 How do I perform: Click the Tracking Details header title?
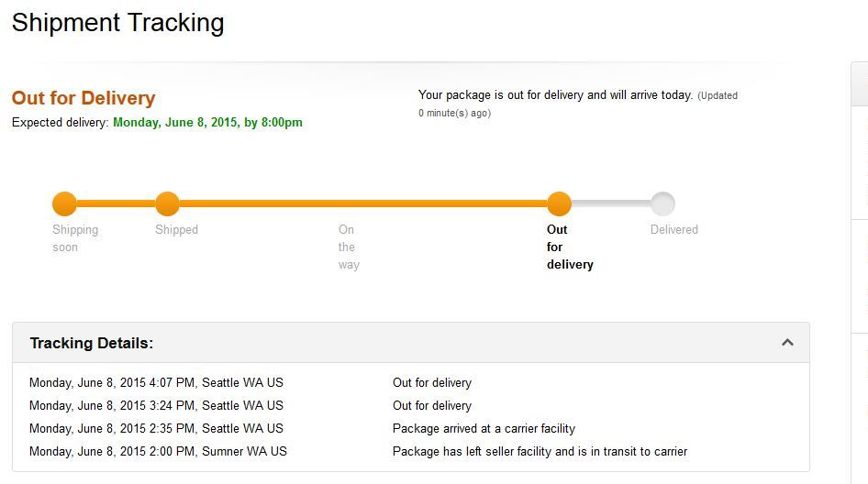(92, 344)
